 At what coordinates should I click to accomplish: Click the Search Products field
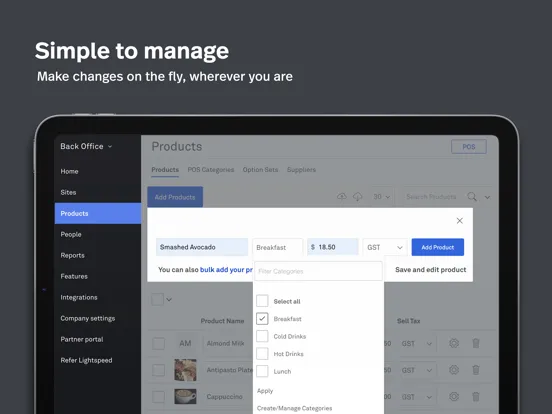pos(431,197)
